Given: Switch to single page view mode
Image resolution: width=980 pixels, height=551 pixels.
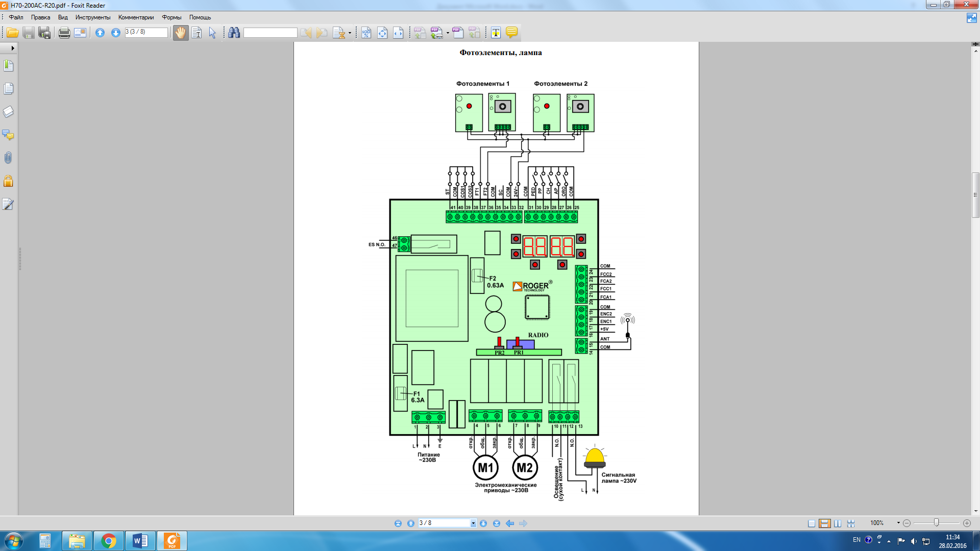Looking at the screenshot, I should pyautogui.click(x=812, y=523).
